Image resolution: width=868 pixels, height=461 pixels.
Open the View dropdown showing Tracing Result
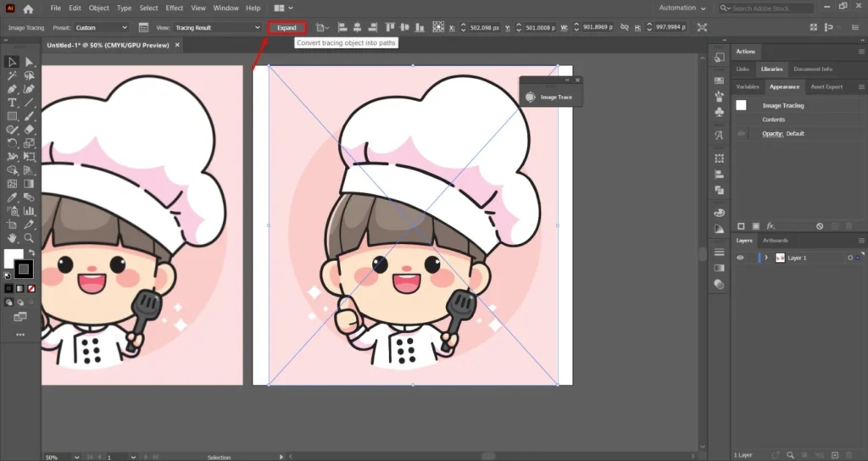click(217, 27)
